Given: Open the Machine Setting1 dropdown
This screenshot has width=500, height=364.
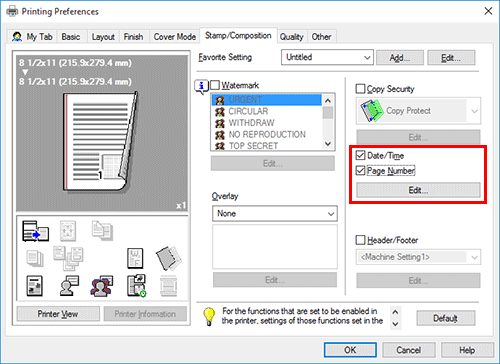Looking at the screenshot, I should pos(418,257).
